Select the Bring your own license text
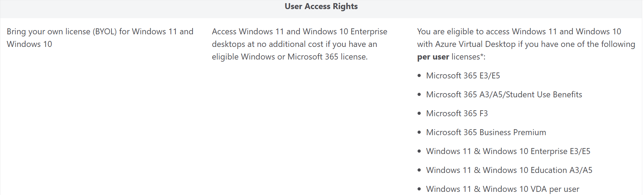This screenshot has width=644, height=195. [100, 38]
